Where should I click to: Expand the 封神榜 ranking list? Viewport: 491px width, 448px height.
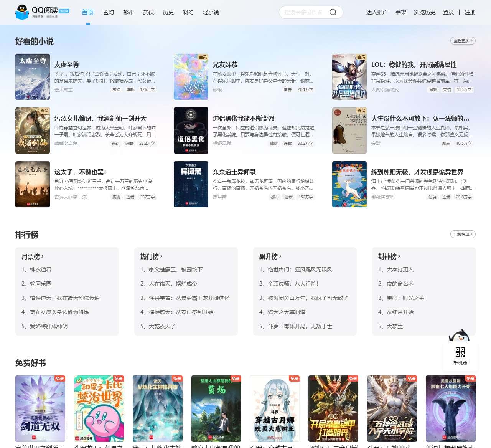click(x=389, y=256)
